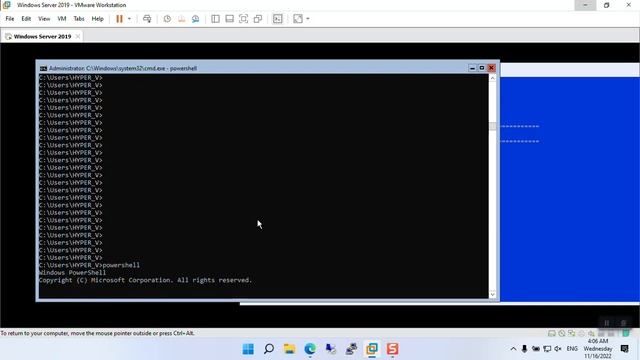Pause the virtual machine via toolbar
Image resolution: width=640 pixels, height=360 pixels.
(x=119, y=19)
